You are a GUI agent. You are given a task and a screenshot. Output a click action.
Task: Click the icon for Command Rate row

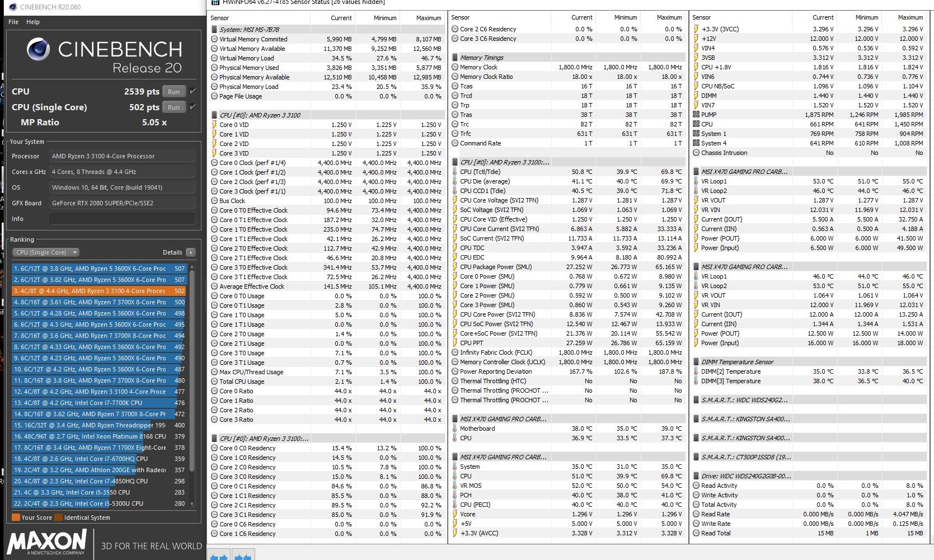point(455,143)
